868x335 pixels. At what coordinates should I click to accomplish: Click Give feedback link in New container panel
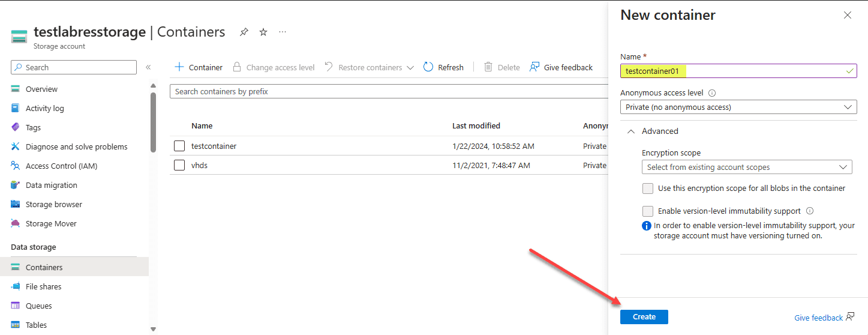click(x=818, y=318)
